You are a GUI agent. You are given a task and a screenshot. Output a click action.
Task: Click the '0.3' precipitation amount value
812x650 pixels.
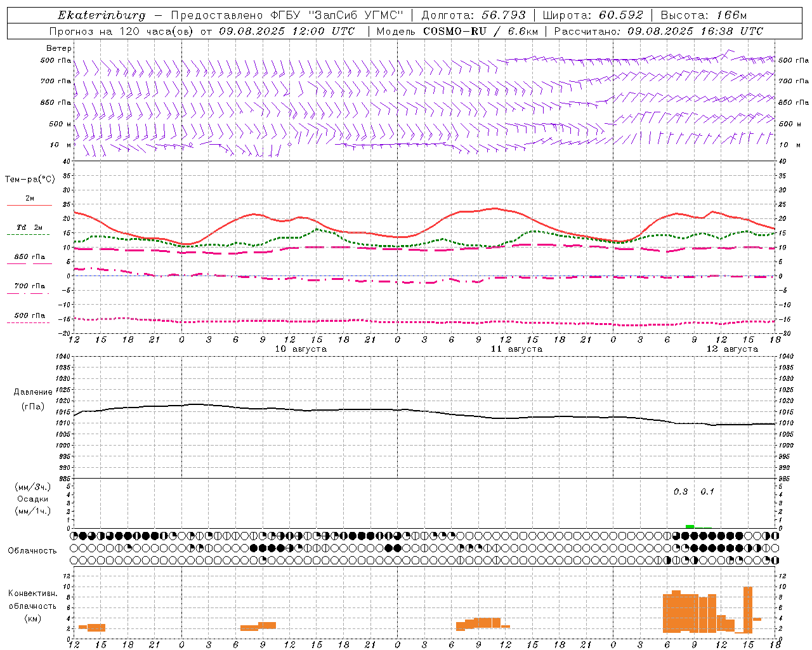pyautogui.click(x=681, y=492)
